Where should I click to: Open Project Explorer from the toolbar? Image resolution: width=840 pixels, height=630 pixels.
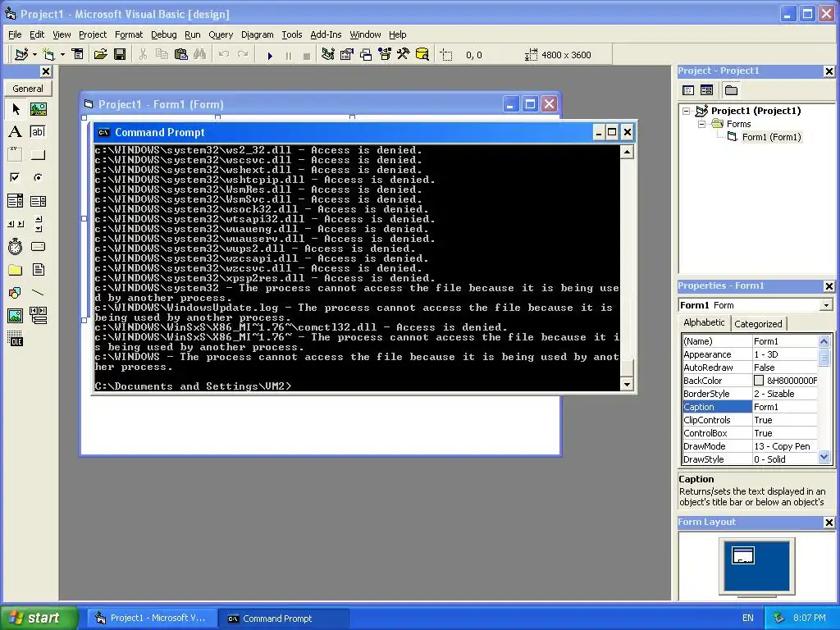(x=328, y=55)
